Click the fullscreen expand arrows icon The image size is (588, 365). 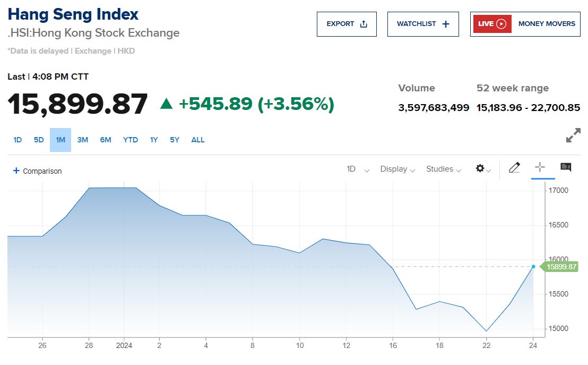click(x=573, y=136)
